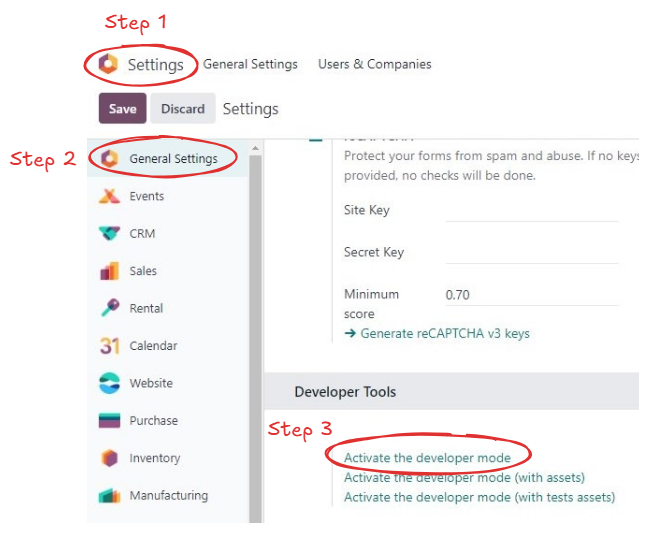Activate developer mode with assets
The image size is (649, 533).
pyautogui.click(x=464, y=478)
